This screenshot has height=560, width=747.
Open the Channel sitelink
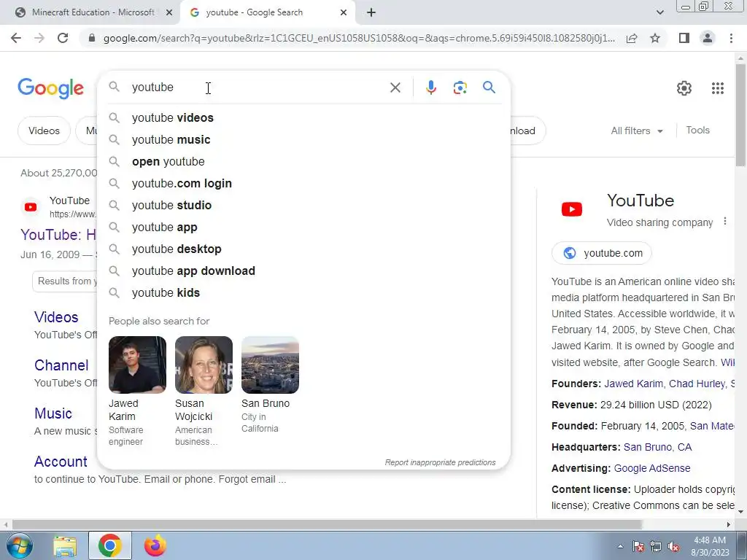[x=61, y=365]
